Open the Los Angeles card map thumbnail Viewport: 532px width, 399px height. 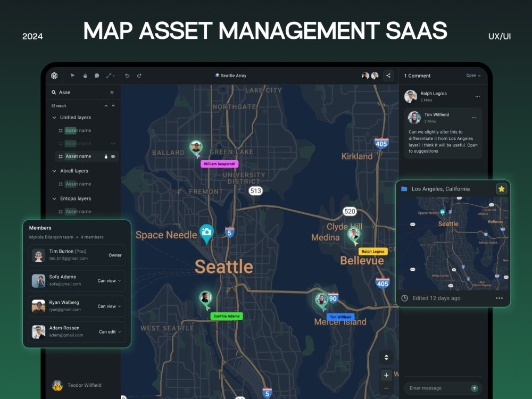click(453, 243)
